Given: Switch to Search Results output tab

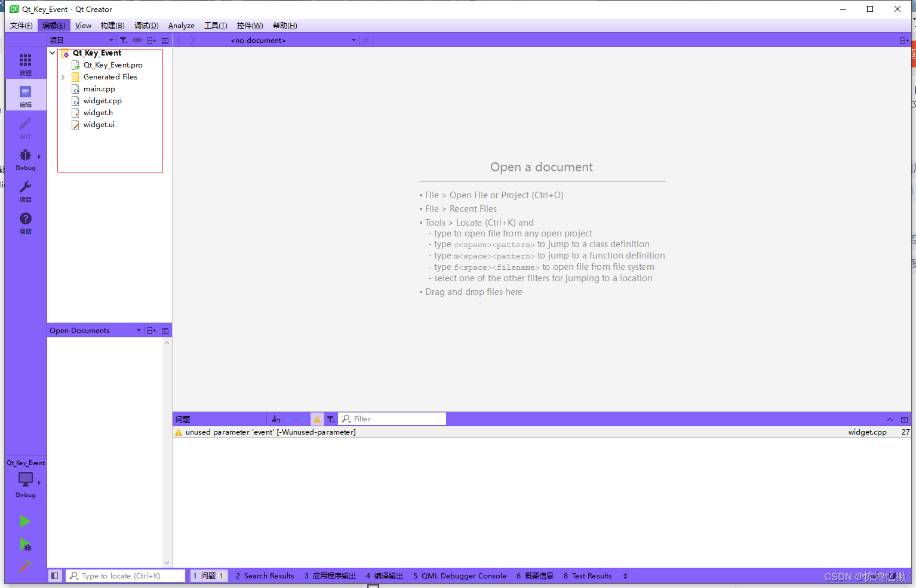Looking at the screenshot, I should (x=265, y=576).
